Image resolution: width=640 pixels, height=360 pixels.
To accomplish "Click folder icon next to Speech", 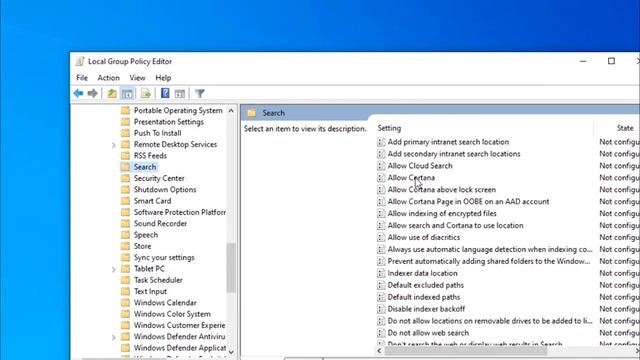I will (x=126, y=235).
